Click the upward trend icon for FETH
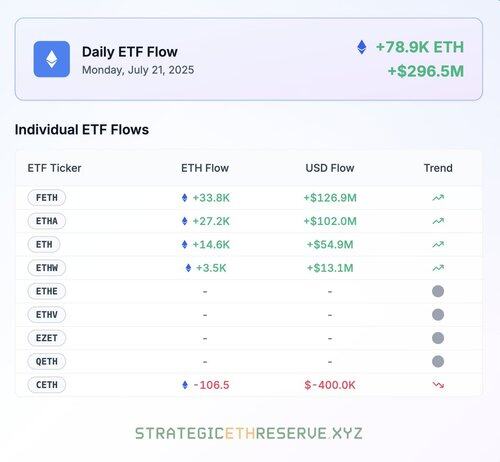This screenshot has height=462, width=500. coord(438,198)
